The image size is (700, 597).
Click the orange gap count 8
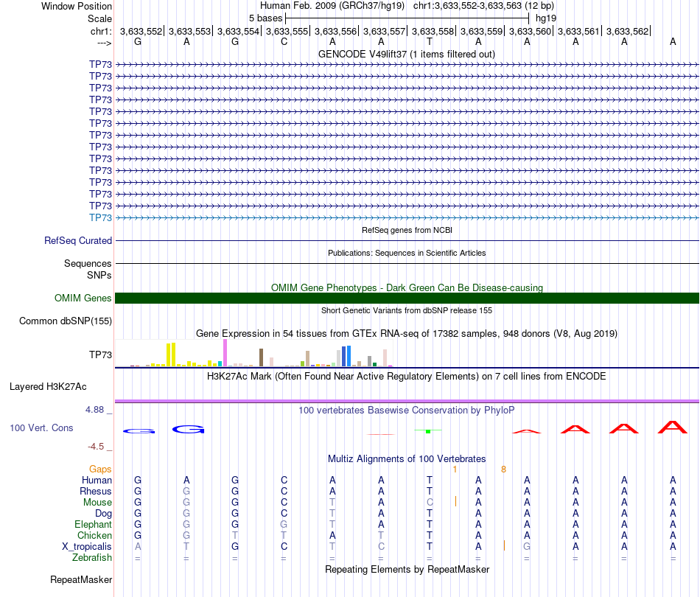coord(503,469)
